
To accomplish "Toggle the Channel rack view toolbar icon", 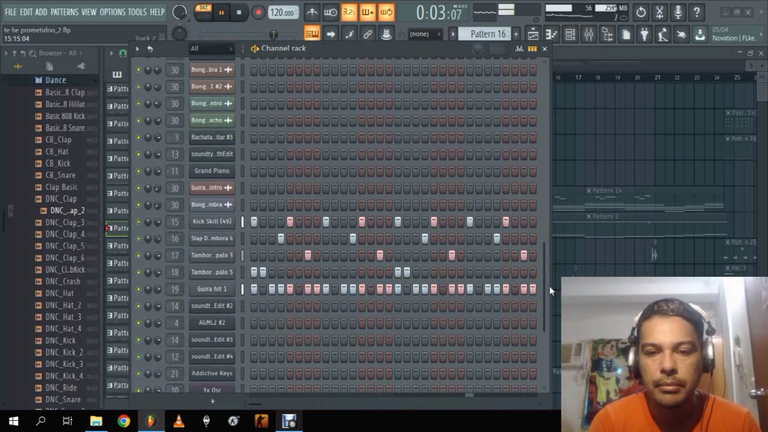I will [570, 34].
